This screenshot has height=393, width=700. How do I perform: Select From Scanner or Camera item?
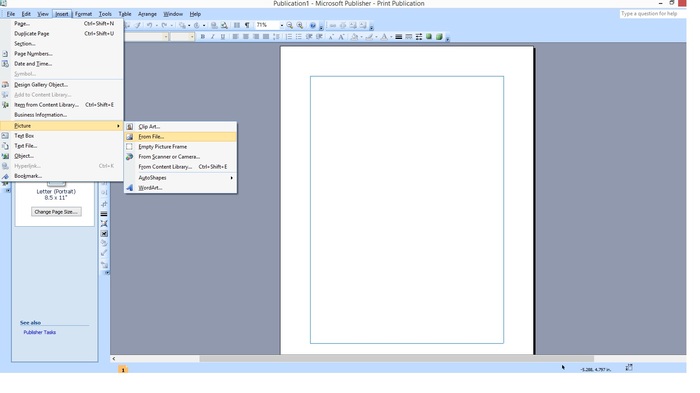pyautogui.click(x=180, y=157)
